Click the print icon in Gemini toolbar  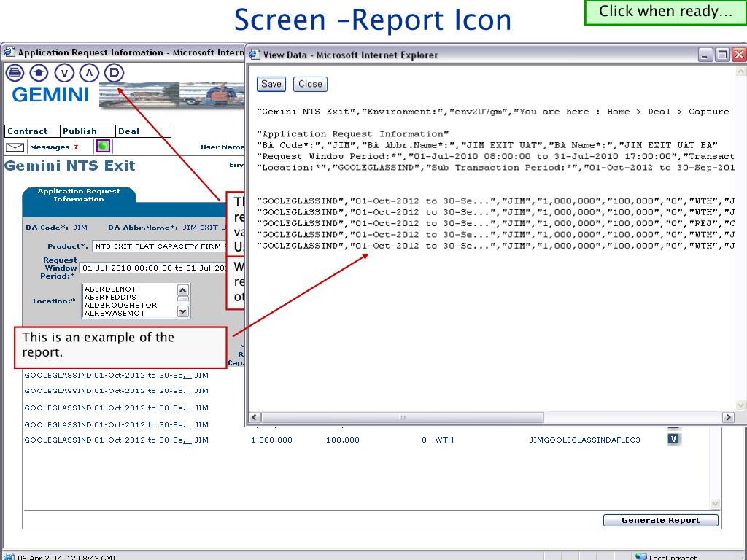point(15,73)
